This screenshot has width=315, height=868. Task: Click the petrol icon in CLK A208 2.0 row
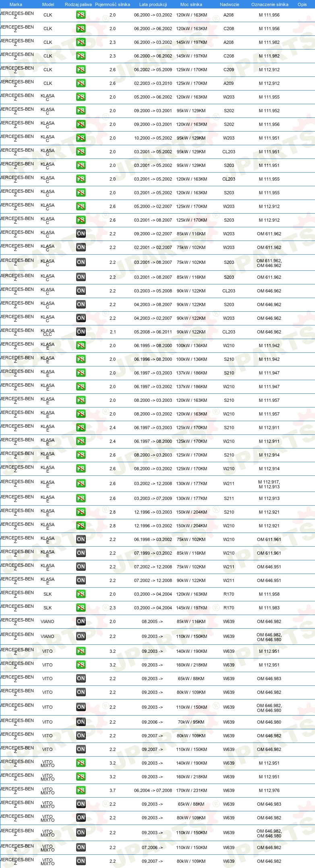pyautogui.click(x=81, y=15)
